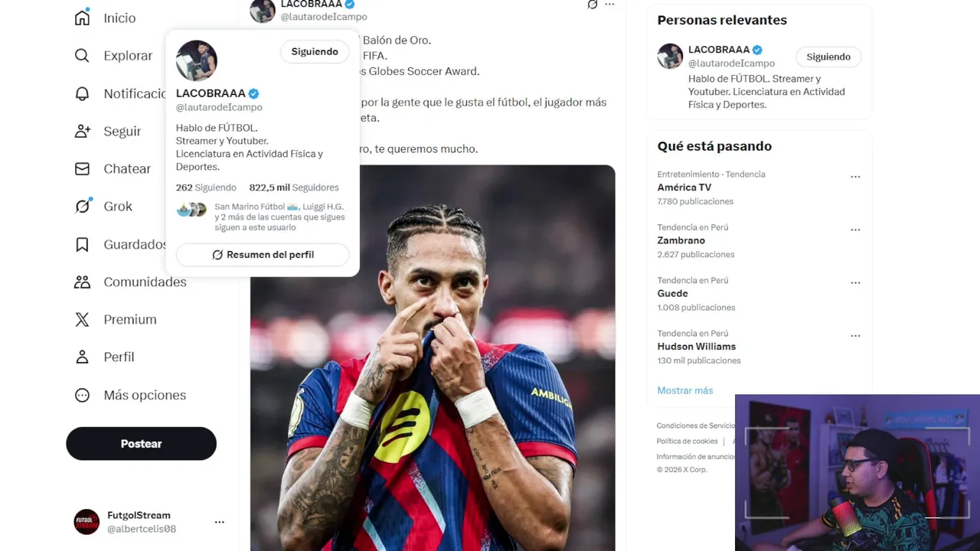Open more options for the América TV trend
980x551 pixels.
click(x=855, y=177)
